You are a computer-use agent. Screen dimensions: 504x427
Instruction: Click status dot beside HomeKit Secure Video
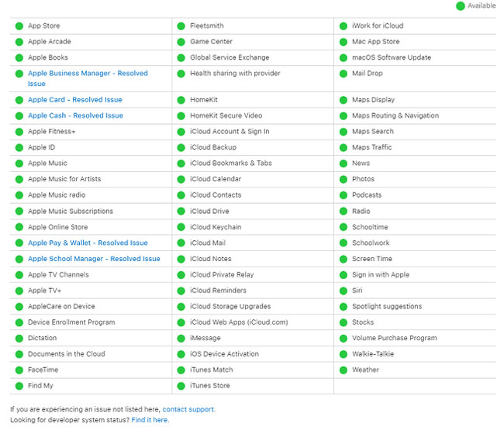[x=181, y=116]
